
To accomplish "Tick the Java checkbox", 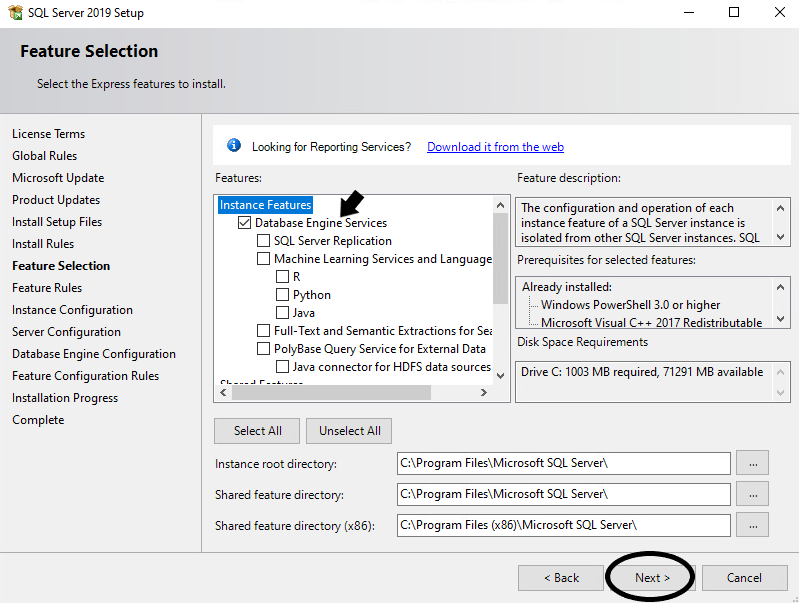I will pos(282,312).
